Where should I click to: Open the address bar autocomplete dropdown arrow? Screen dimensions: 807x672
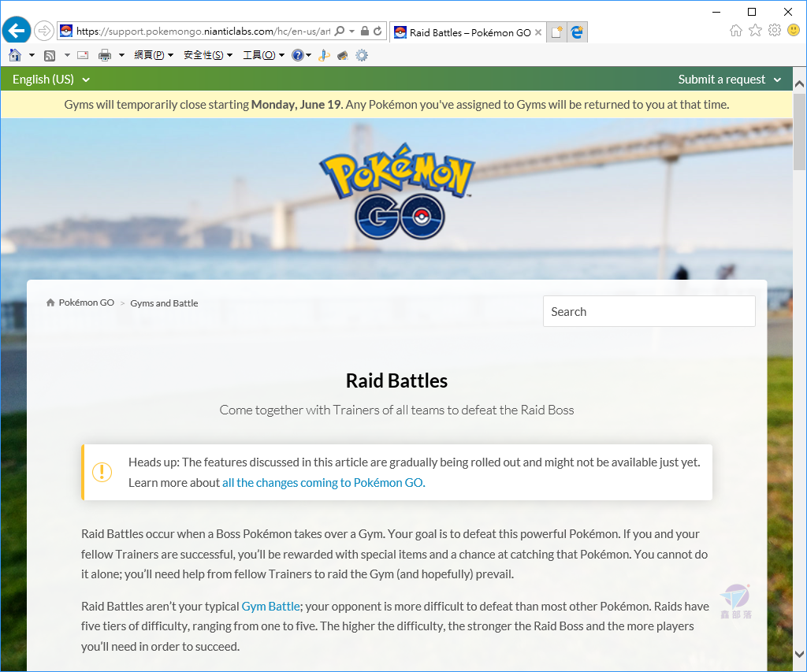352,32
